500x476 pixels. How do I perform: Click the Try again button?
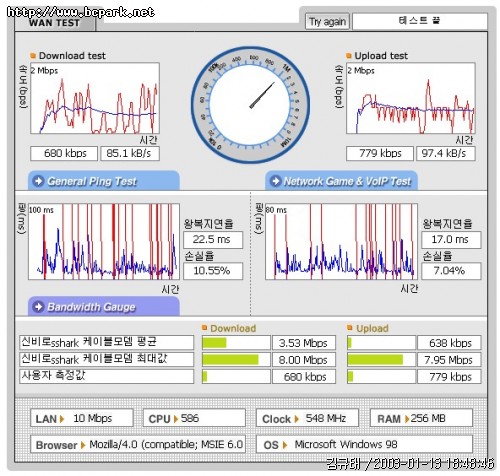click(327, 22)
